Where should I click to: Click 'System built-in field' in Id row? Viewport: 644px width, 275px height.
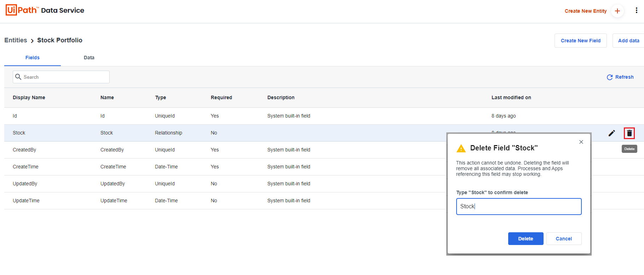pyautogui.click(x=289, y=116)
